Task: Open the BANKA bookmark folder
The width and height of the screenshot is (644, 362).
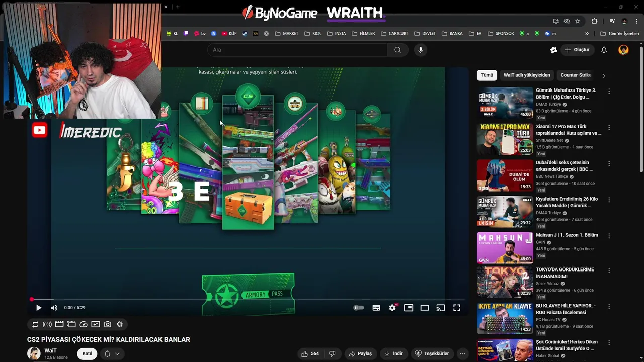Action: [x=452, y=34]
